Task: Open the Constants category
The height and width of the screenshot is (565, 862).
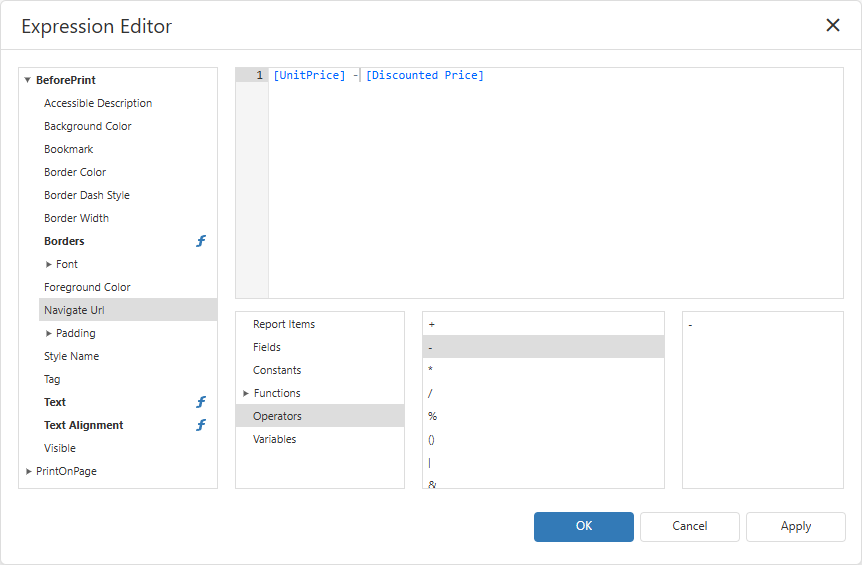Action: (x=320, y=370)
